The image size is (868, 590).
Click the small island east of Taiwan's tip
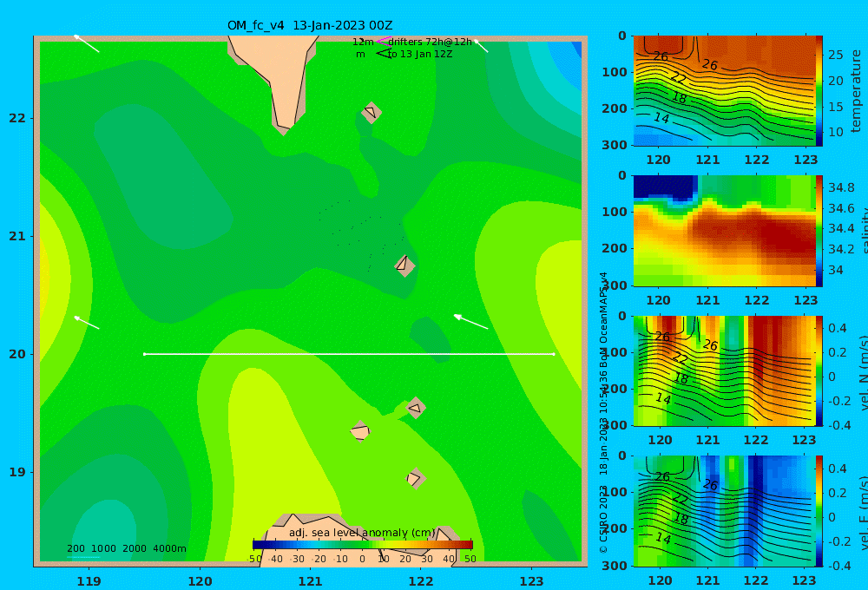(371, 112)
